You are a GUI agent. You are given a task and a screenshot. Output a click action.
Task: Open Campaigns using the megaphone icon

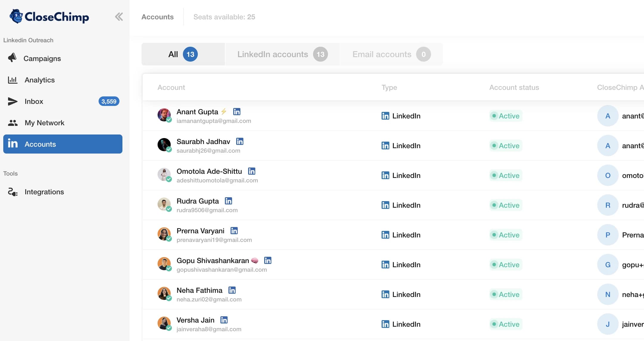(x=12, y=58)
